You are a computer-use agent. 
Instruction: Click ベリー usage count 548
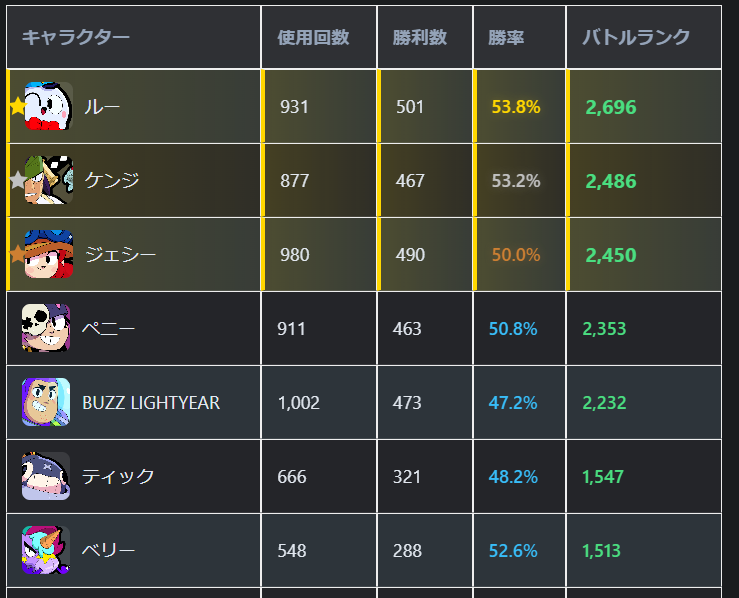click(x=292, y=551)
